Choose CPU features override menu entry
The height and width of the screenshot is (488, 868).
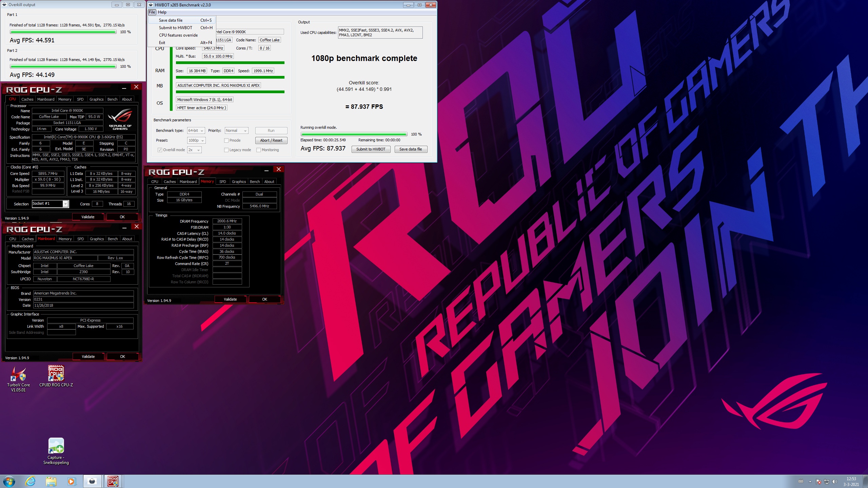pyautogui.click(x=182, y=35)
